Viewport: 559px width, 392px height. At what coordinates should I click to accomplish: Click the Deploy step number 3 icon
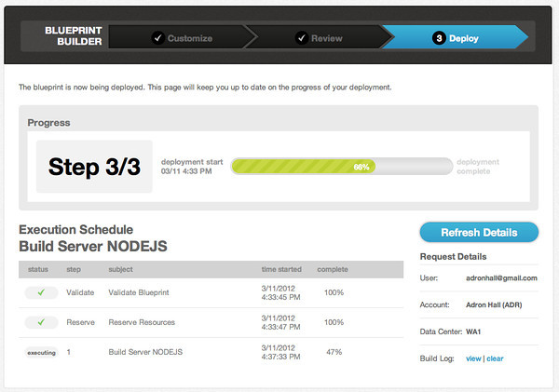point(439,38)
